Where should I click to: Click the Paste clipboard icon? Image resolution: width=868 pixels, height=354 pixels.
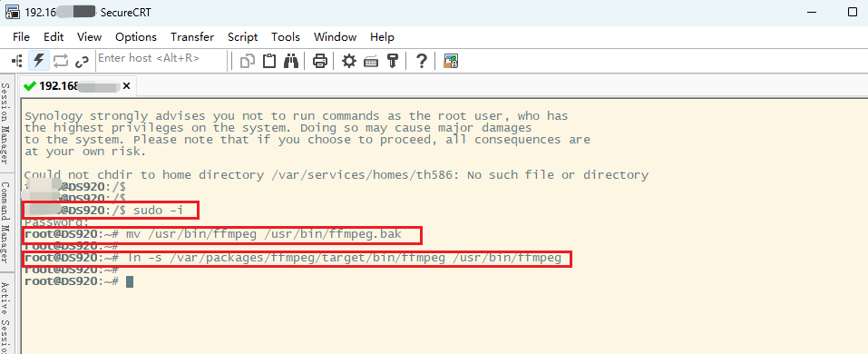269,60
